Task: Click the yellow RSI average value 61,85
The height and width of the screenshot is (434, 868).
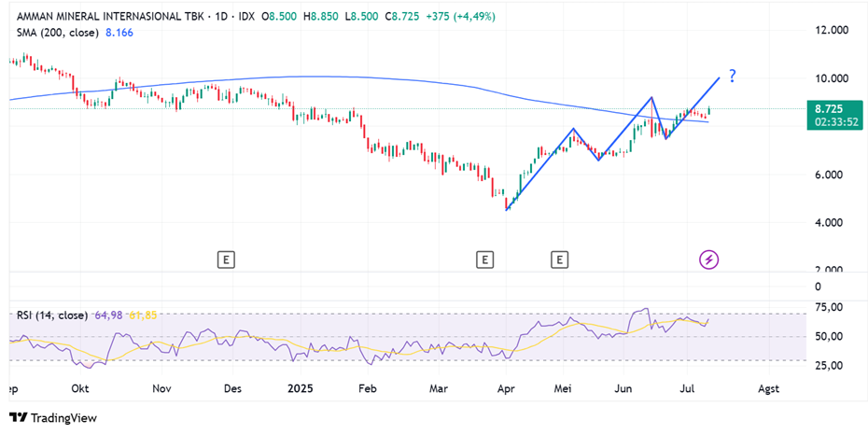Action: click(142, 315)
